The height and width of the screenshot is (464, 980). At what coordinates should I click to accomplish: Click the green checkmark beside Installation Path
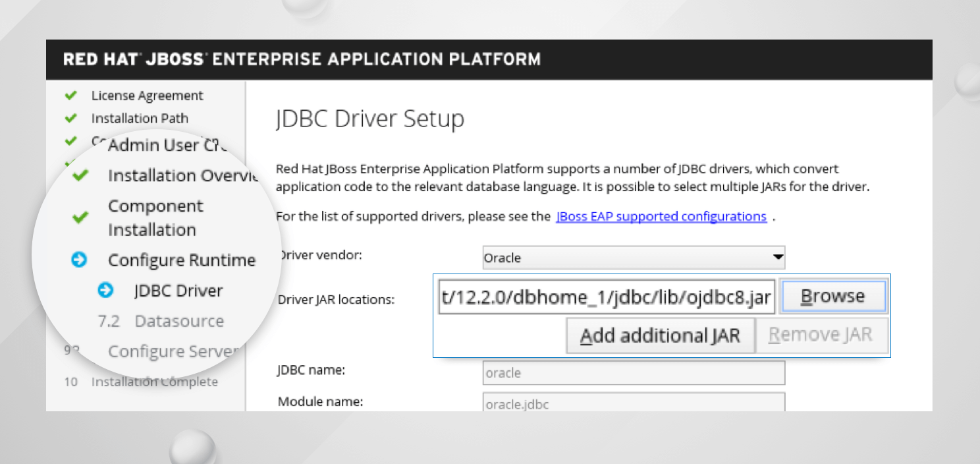tap(71, 119)
